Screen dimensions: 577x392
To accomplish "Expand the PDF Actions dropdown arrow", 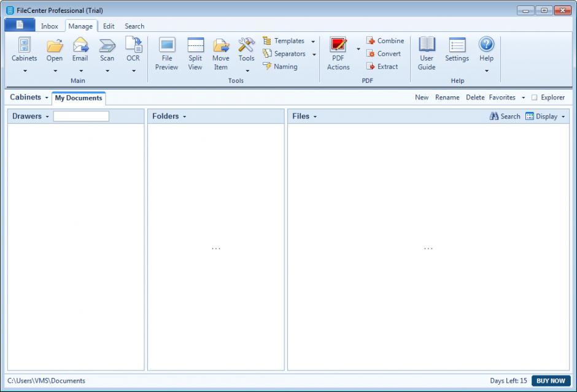I will pos(358,49).
